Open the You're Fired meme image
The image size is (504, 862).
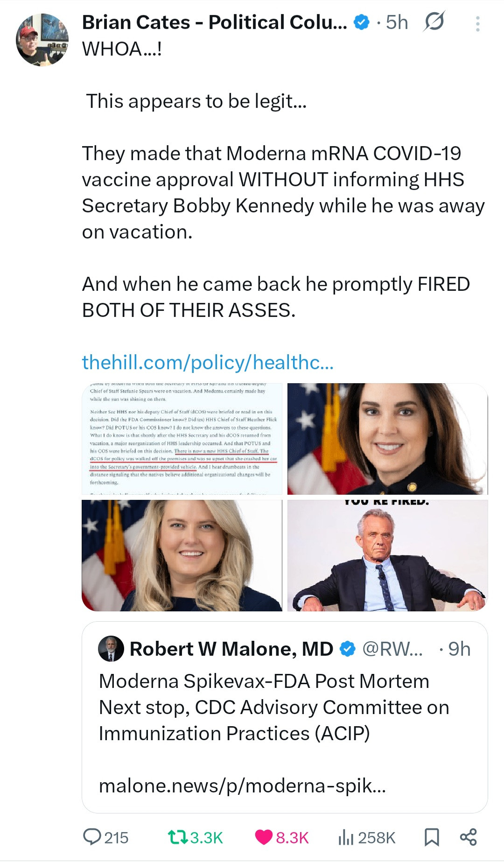pyautogui.click(x=387, y=555)
